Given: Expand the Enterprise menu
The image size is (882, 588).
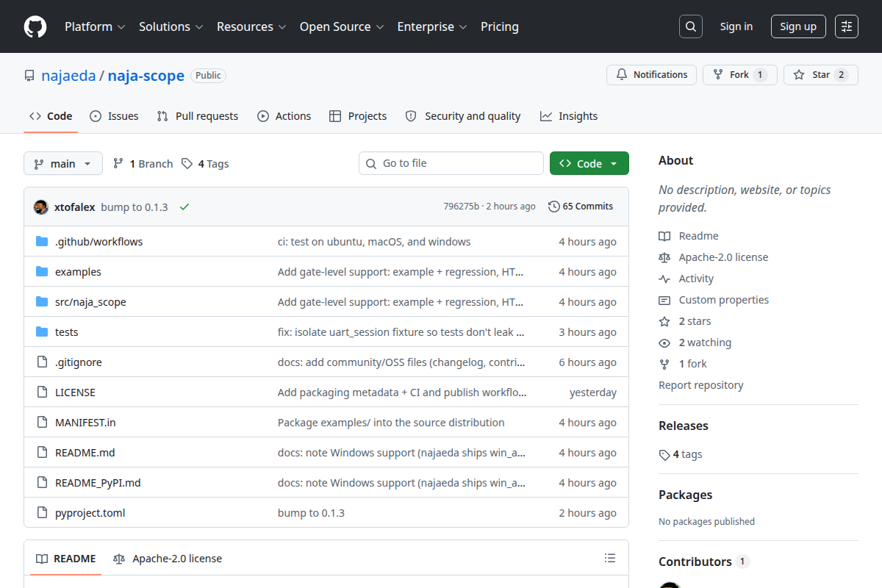Looking at the screenshot, I should pyautogui.click(x=432, y=26).
